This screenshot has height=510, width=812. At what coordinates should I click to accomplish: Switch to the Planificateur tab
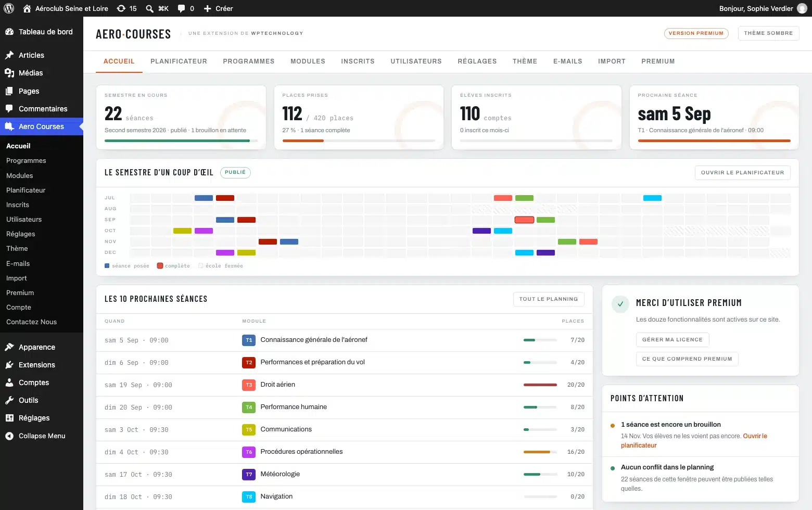point(179,61)
